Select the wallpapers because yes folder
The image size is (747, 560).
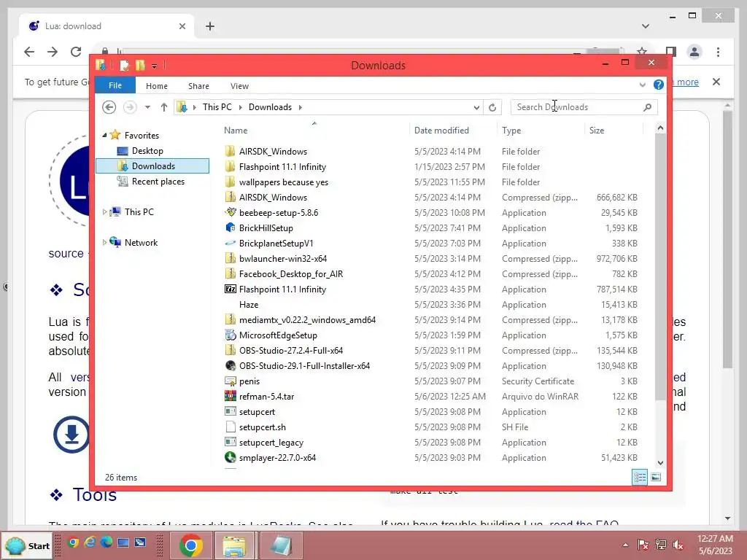coord(284,182)
